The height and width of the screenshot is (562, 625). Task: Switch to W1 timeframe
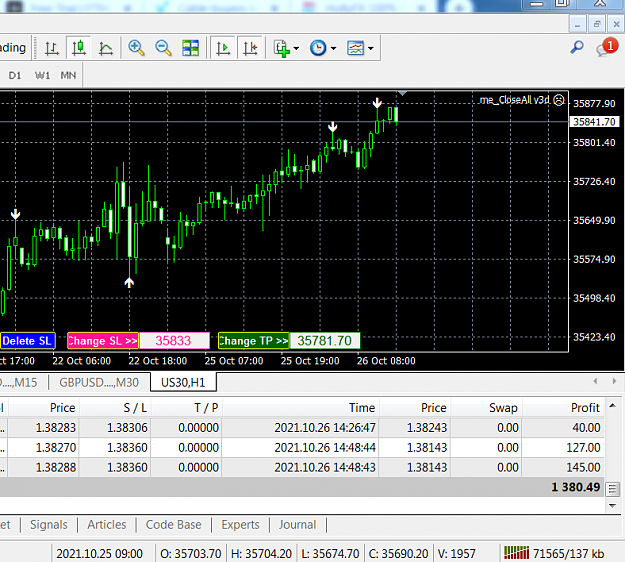click(42, 75)
